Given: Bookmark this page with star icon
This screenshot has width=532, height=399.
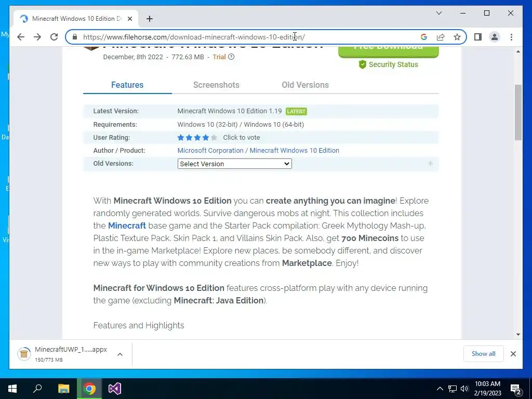Looking at the screenshot, I should coord(457,37).
